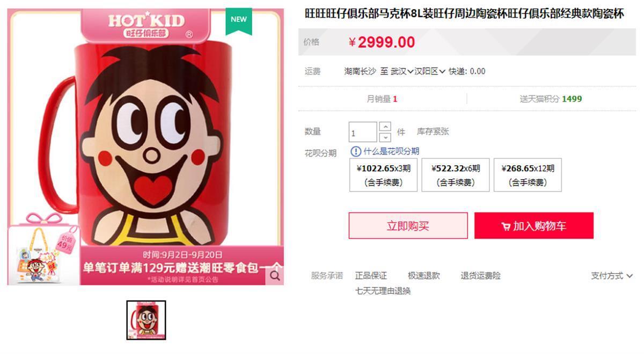Click the 退货运费险 service promise
Viewport: 644px width, 354px height.
click(x=480, y=276)
